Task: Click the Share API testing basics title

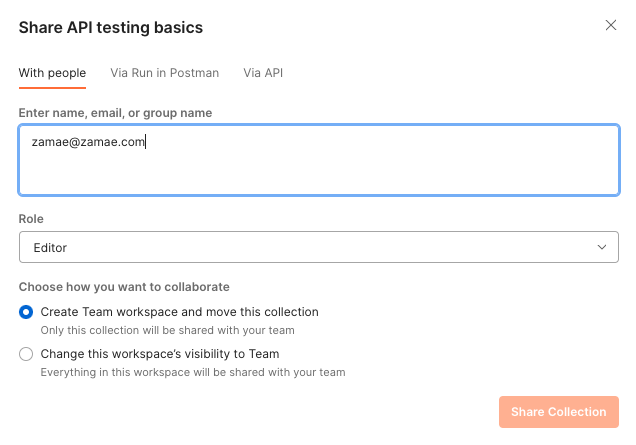Action: coord(111,28)
